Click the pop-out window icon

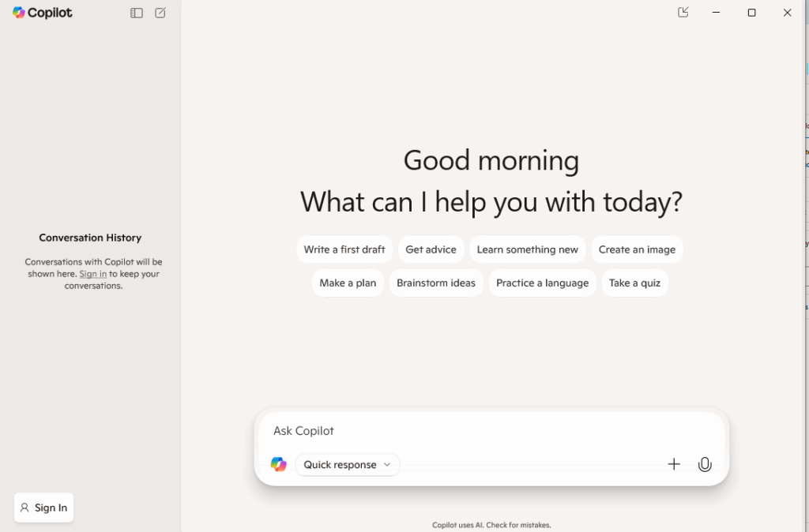click(683, 12)
